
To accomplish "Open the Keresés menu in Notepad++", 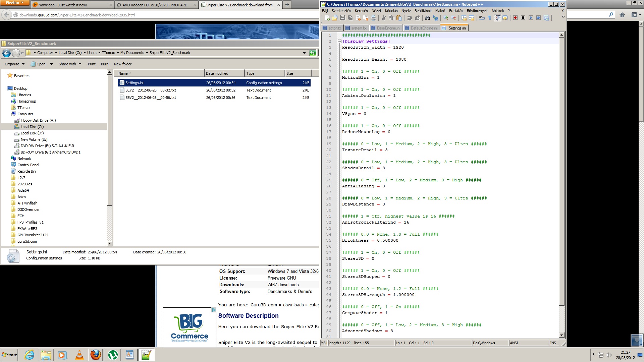I will tap(361, 11).
